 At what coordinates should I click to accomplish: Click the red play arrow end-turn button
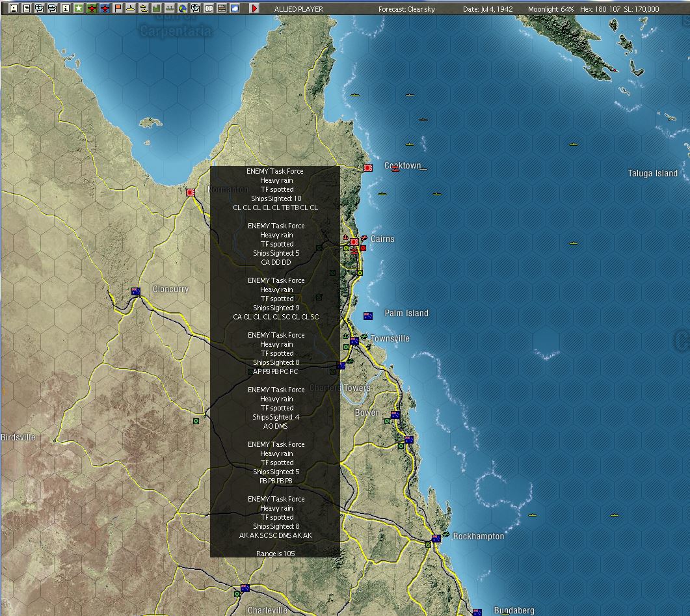pyautogui.click(x=254, y=8)
